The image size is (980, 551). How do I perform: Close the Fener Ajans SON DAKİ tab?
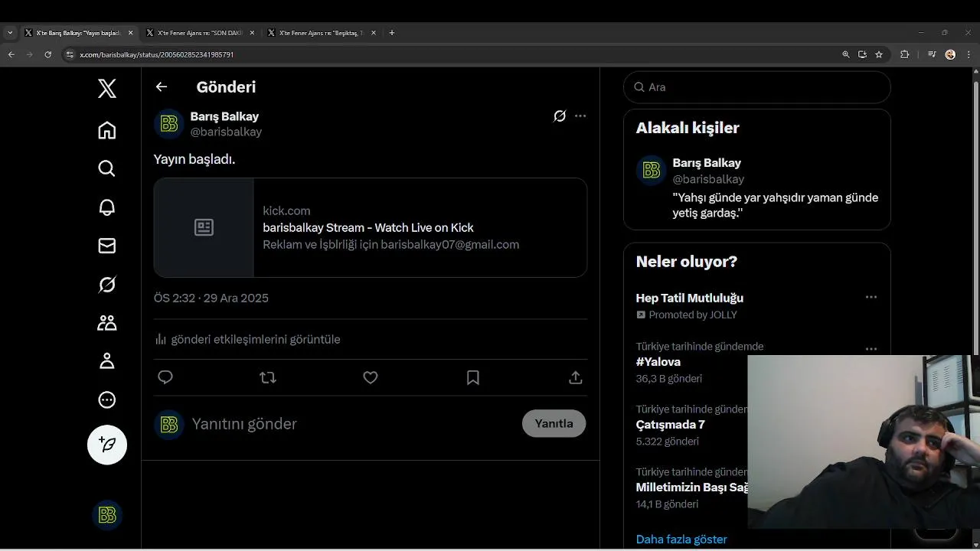(252, 33)
